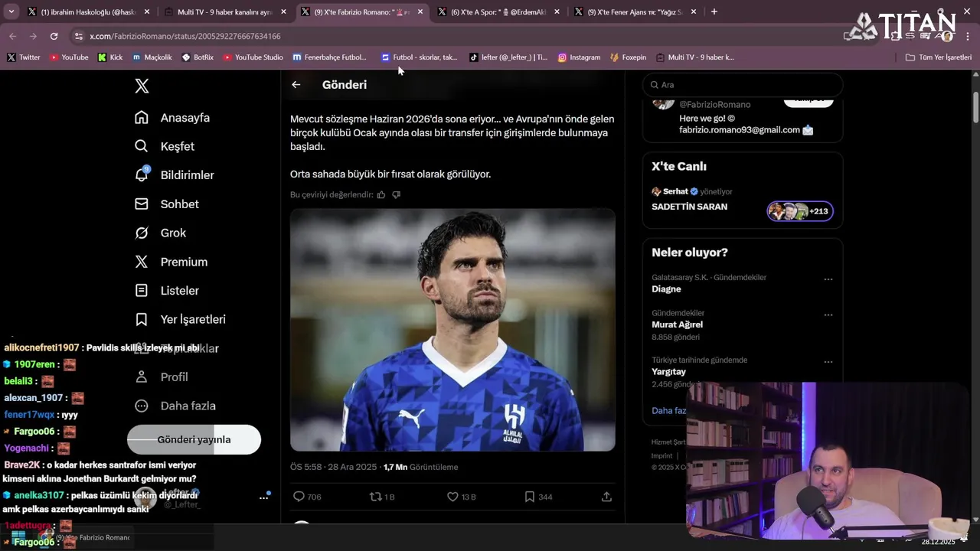Click the +213 listeners avatars
Screen dimensions: 980x551
coord(800,211)
